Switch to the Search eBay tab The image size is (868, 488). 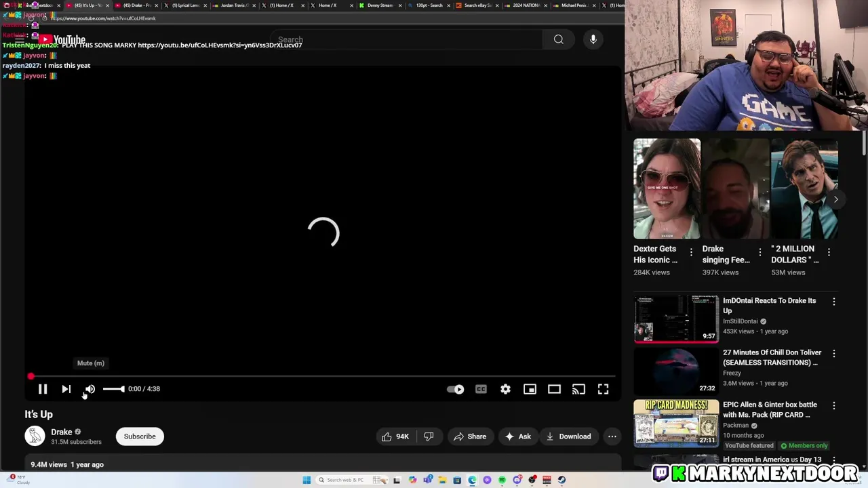(477, 5)
